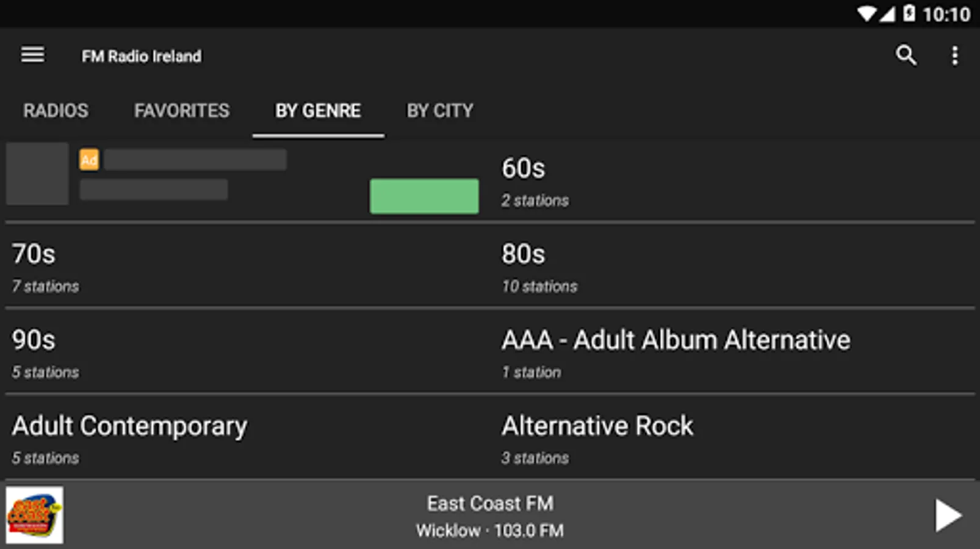Switch to the By City tab
The image size is (980, 549).
click(440, 110)
